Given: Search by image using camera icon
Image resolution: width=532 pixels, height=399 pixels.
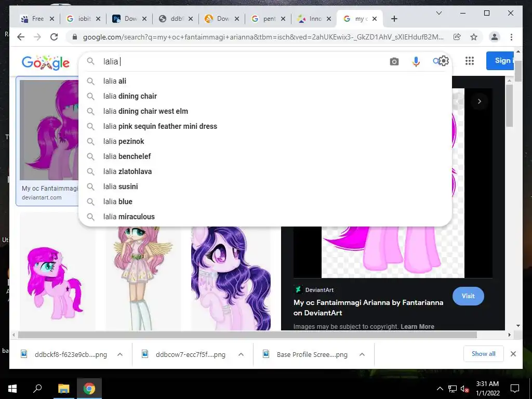Looking at the screenshot, I should 394,61.
